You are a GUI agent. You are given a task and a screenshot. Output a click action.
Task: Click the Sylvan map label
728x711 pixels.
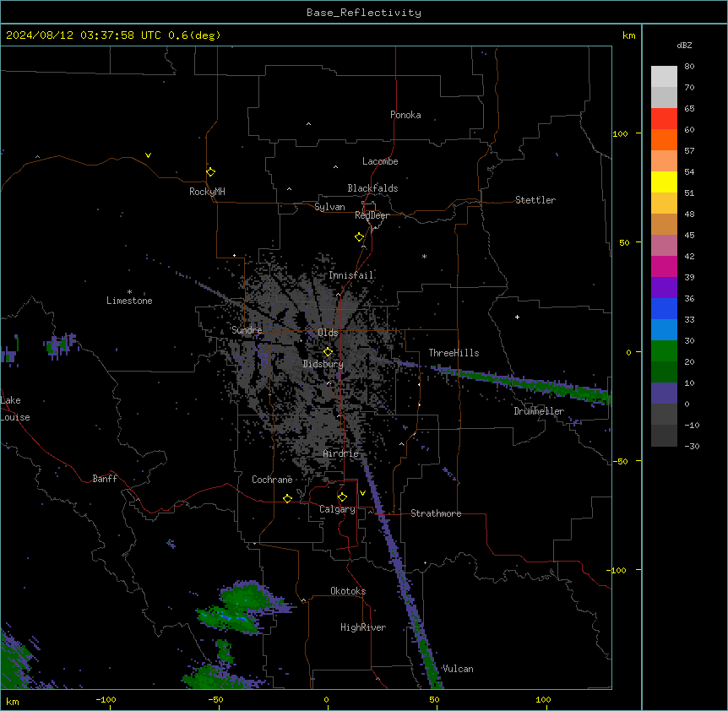point(329,207)
